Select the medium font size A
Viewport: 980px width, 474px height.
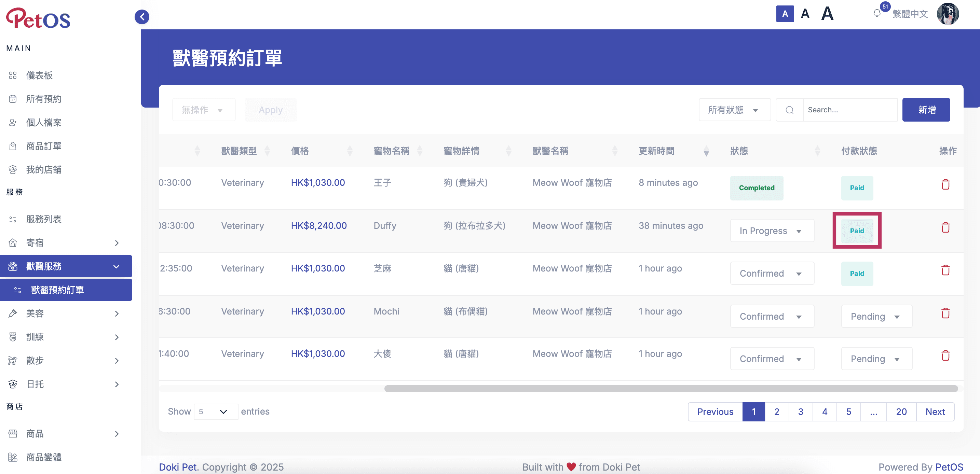coord(805,14)
